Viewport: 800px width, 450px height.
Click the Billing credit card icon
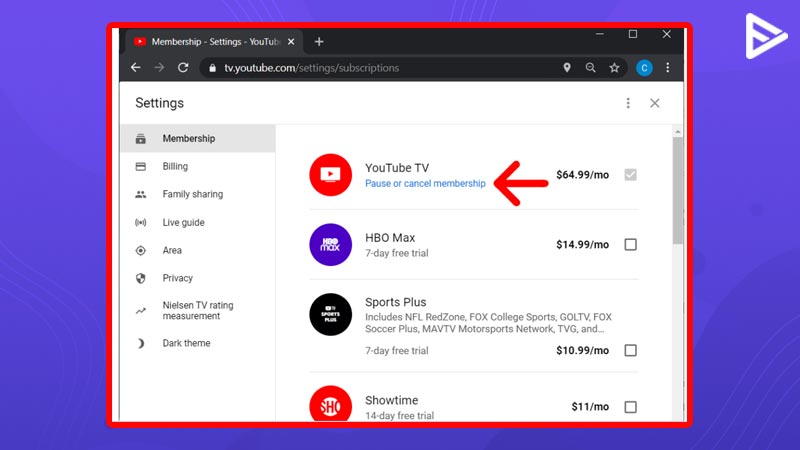click(x=141, y=166)
